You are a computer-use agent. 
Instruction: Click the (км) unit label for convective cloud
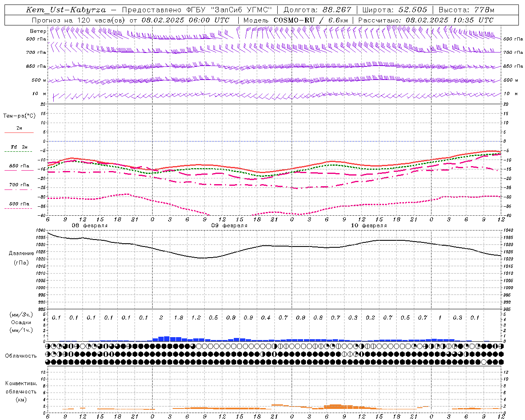coord(21,399)
